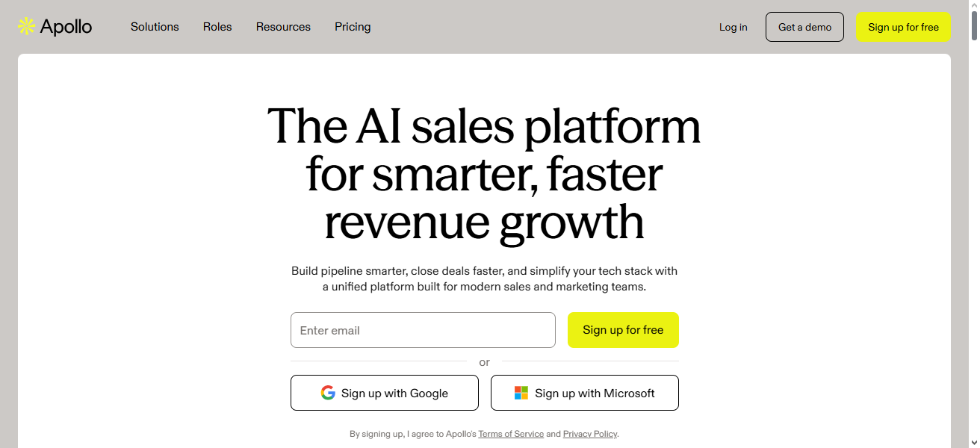Sign up with Google

(x=385, y=392)
